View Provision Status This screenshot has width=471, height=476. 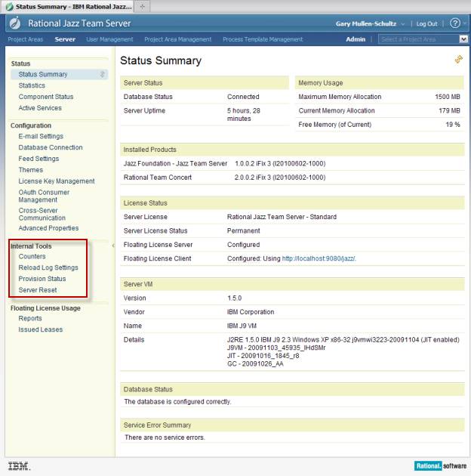[42, 279]
